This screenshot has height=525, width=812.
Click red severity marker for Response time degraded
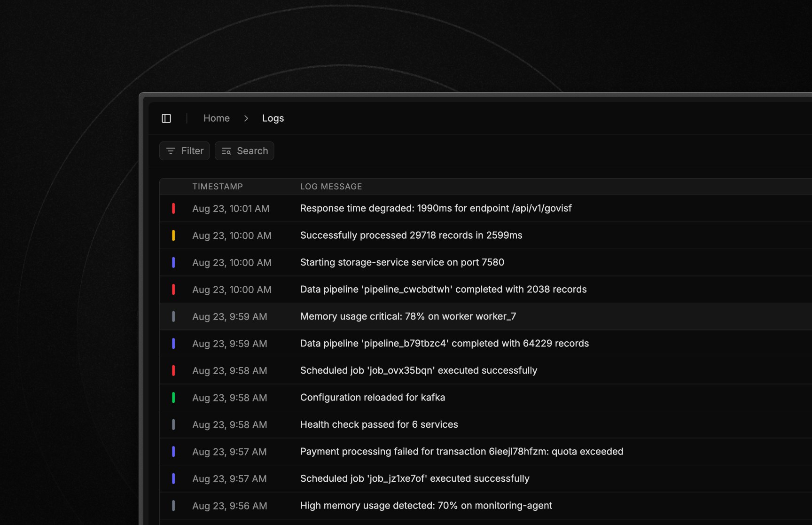pyautogui.click(x=173, y=208)
